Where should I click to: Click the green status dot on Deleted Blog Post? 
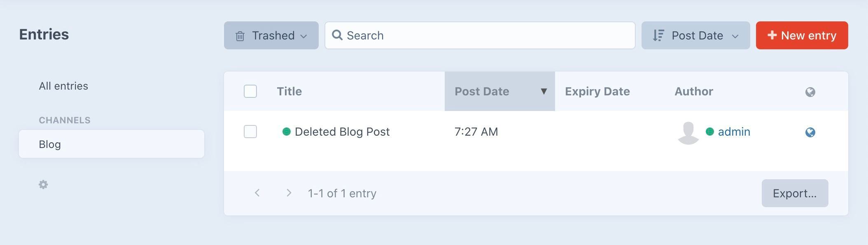pyautogui.click(x=287, y=131)
